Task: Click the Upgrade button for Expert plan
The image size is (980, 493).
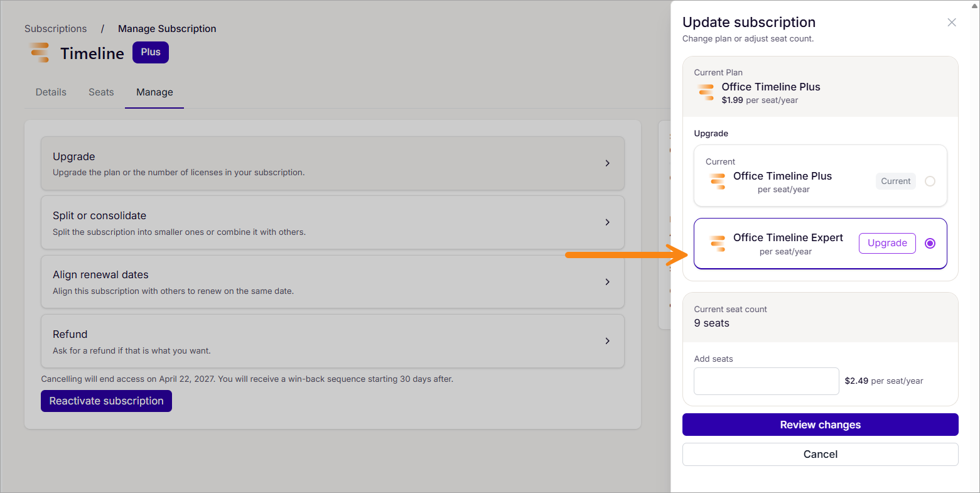Action: [x=887, y=243]
